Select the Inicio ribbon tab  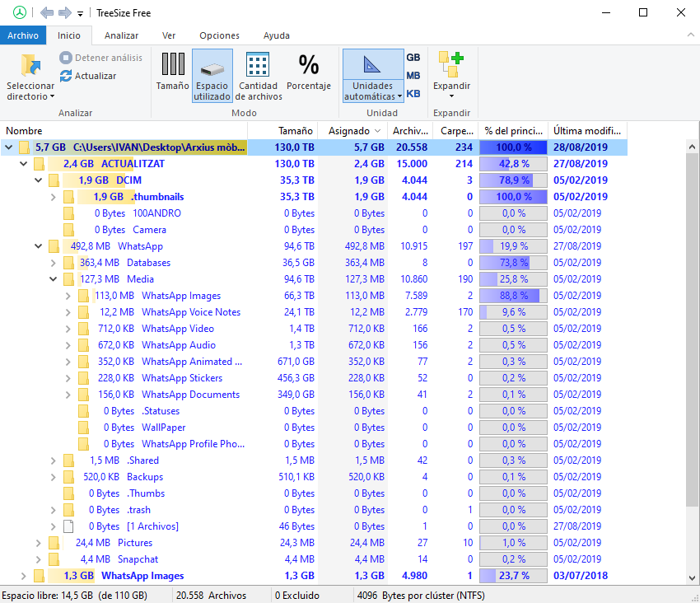[68, 35]
